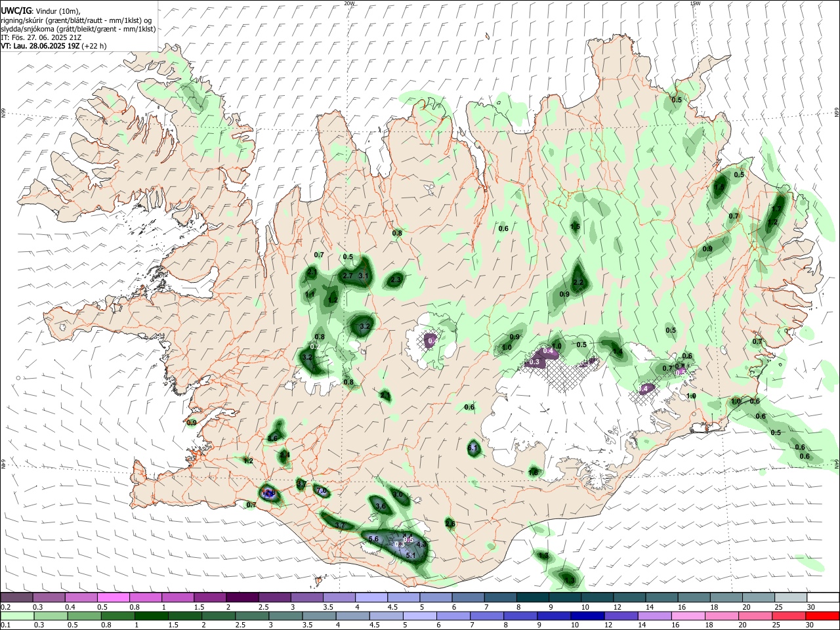This screenshot has width=840, height=630.
Task: Click the 2.2 precipitation value in the northeast
Action: [x=578, y=283]
